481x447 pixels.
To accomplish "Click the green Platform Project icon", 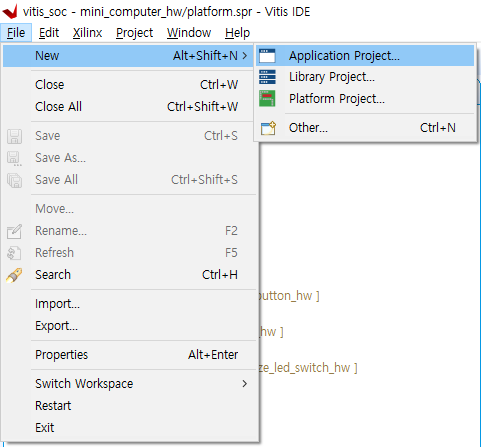I will click(x=267, y=99).
